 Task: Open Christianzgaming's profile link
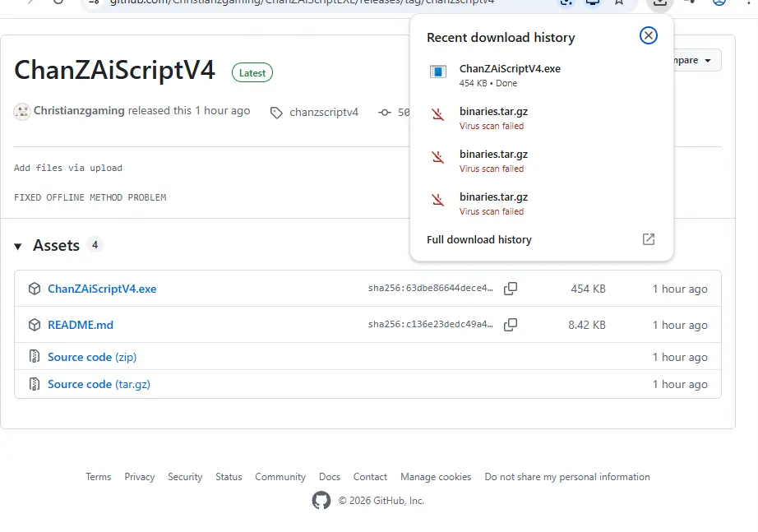point(79,111)
